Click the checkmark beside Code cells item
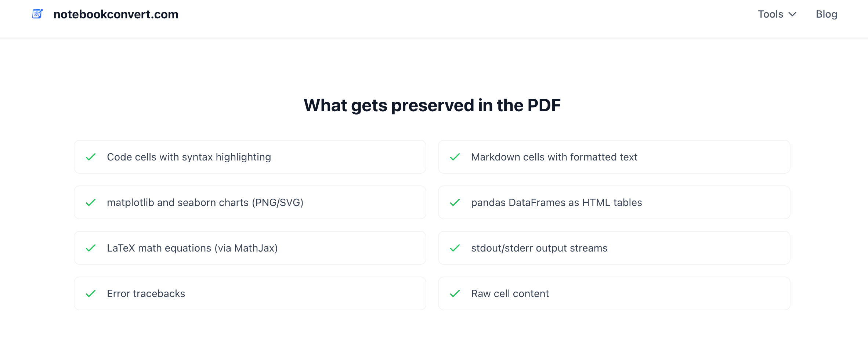This screenshot has height=354, width=868. point(91,157)
